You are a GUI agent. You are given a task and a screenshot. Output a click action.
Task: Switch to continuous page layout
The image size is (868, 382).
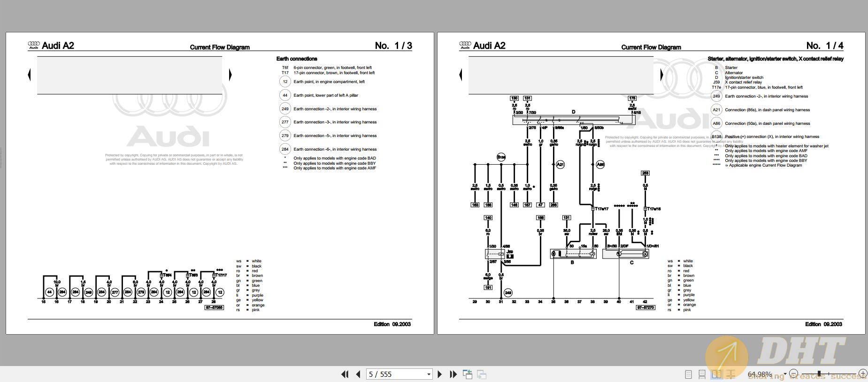702,374
